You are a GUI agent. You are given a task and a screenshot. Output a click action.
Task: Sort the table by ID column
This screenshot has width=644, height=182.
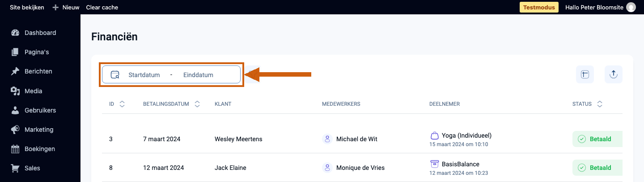tap(122, 104)
